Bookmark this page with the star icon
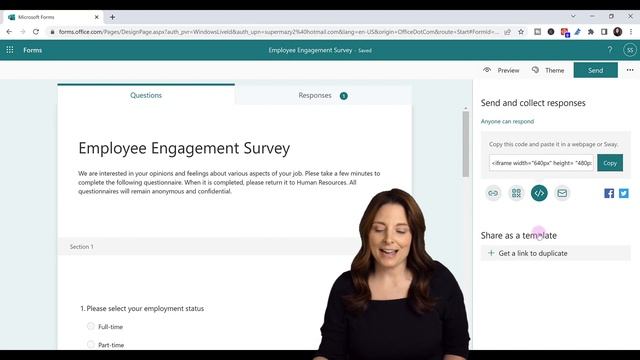640x360 pixels. [x=521, y=31]
